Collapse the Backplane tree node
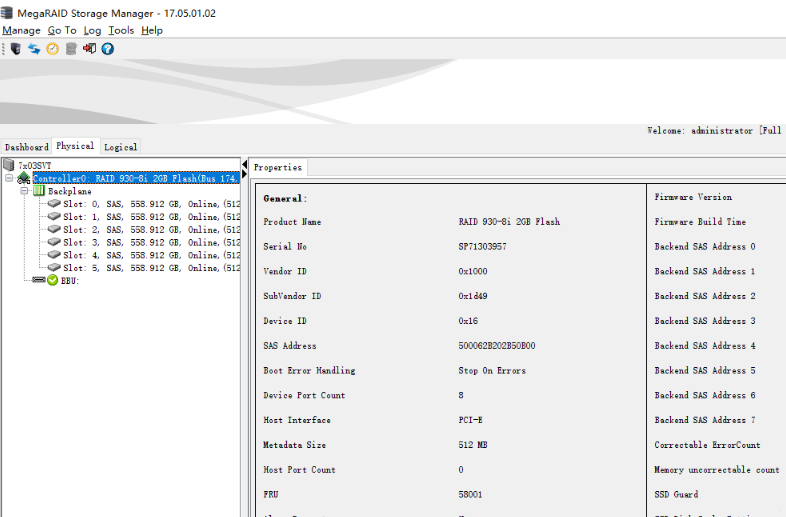Image resolution: width=786 pixels, height=517 pixels. [25, 190]
